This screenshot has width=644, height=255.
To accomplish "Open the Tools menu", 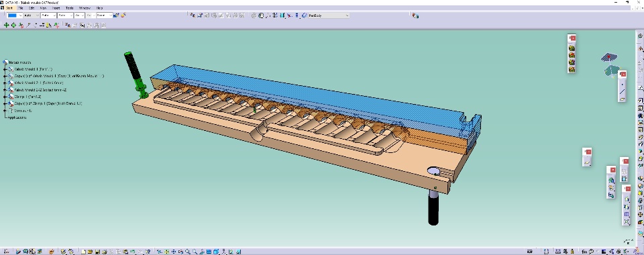I will (x=69, y=8).
